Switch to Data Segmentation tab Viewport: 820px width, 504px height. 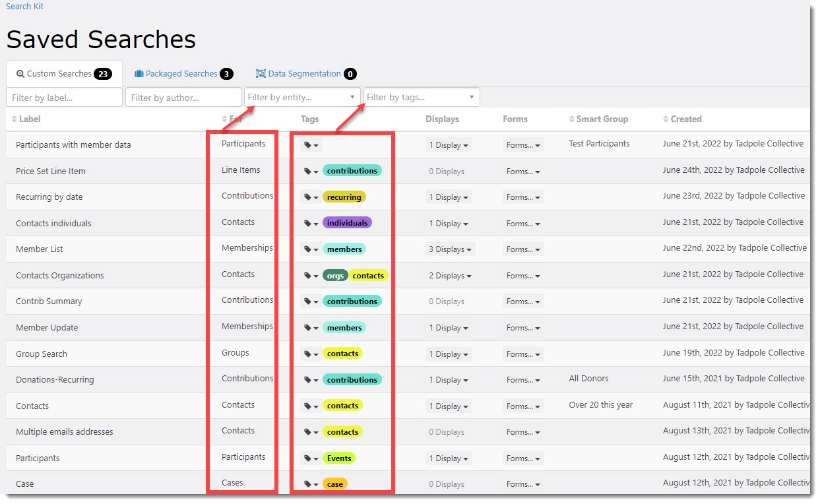(x=305, y=74)
